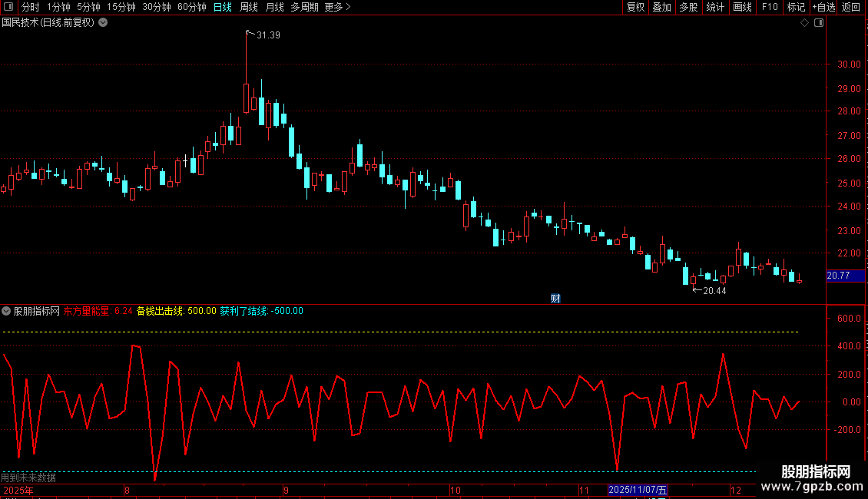The height and width of the screenshot is (499, 868).
Task: Select the 15分钟 period
Action: (x=121, y=7)
